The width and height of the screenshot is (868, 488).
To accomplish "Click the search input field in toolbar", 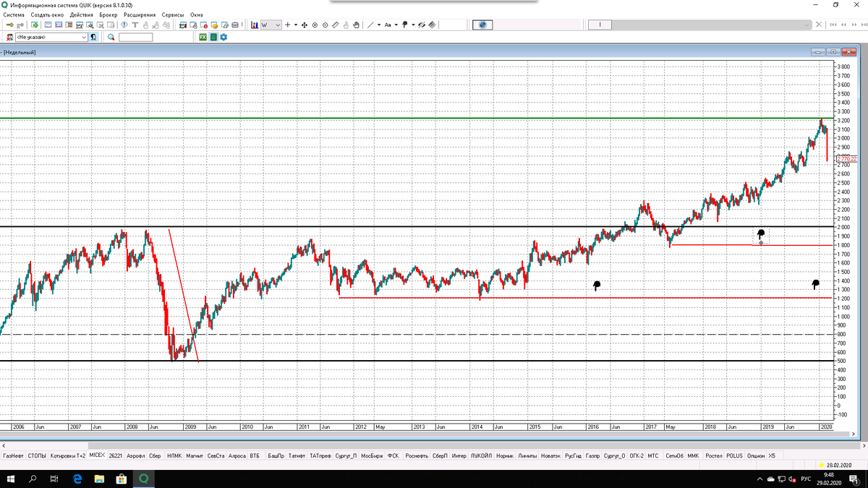I will [135, 37].
